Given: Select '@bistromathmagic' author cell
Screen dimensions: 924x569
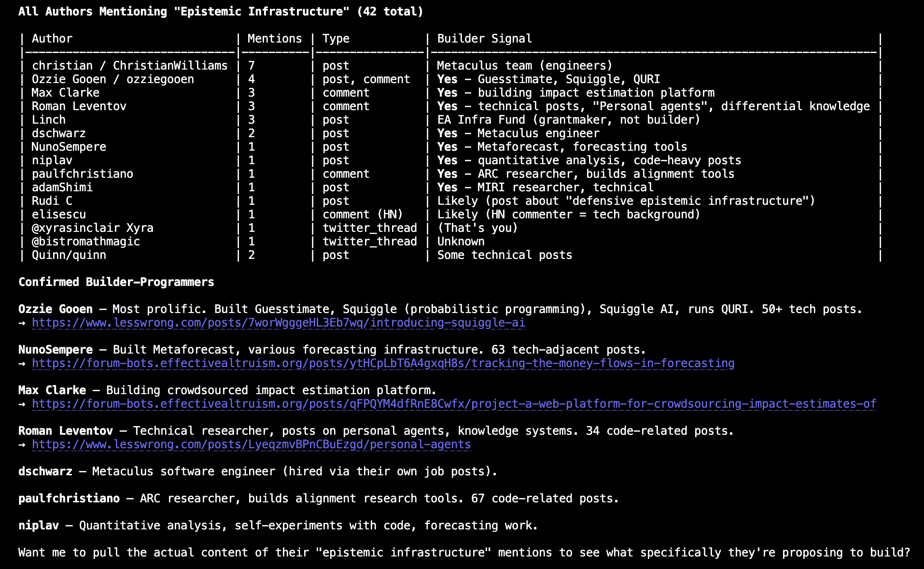Looking at the screenshot, I should pos(86,242).
